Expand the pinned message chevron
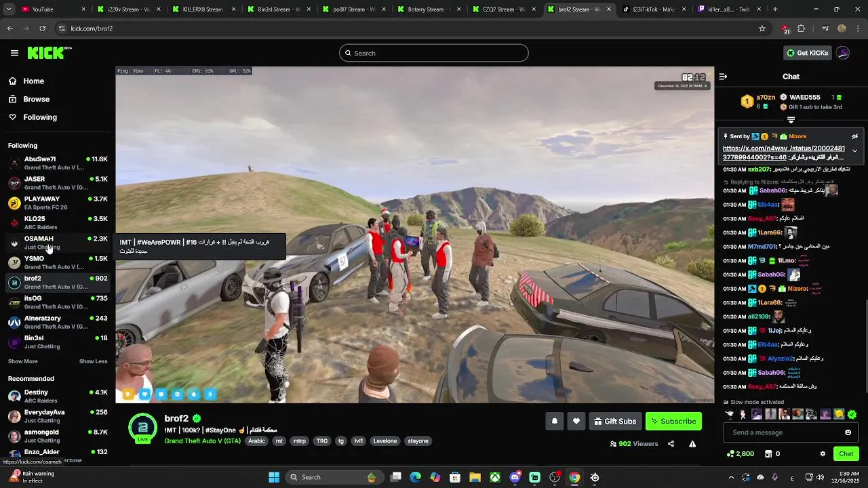This screenshot has height=488, width=868. [854, 151]
